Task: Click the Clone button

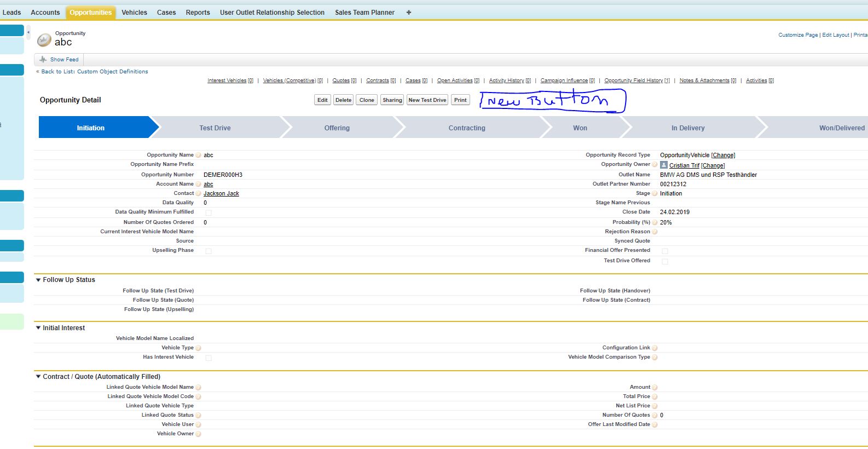Action: [367, 100]
